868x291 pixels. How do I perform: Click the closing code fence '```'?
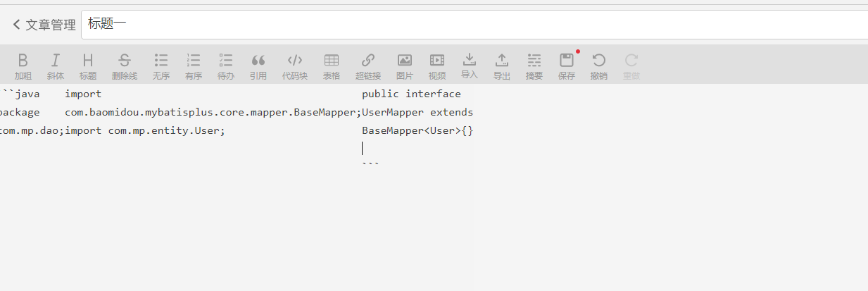coord(371,165)
